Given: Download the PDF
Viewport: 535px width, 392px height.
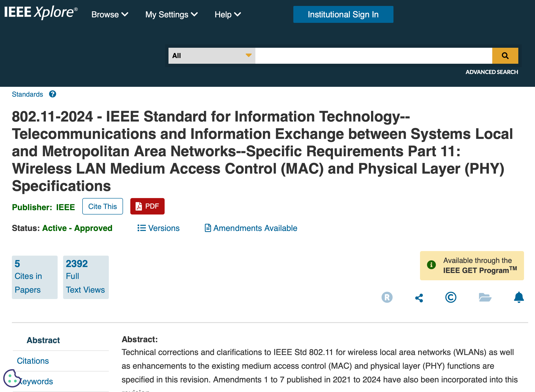Looking at the screenshot, I should point(147,206).
